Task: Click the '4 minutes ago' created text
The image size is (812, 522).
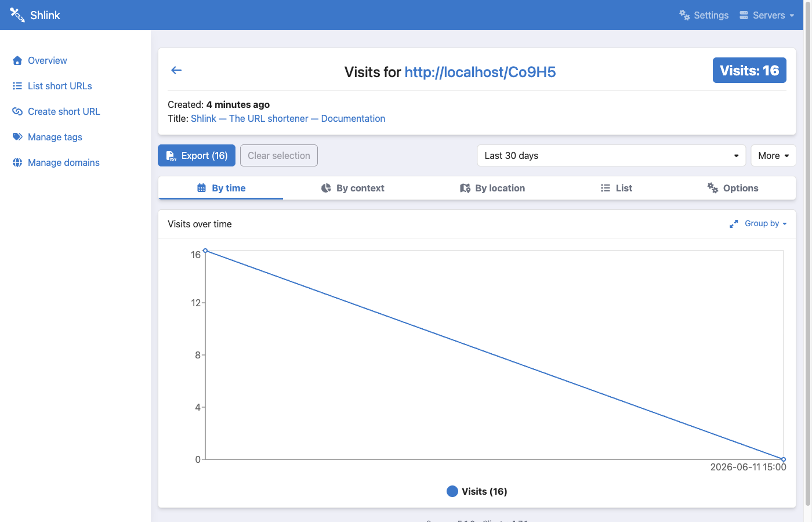Action: [238, 104]
